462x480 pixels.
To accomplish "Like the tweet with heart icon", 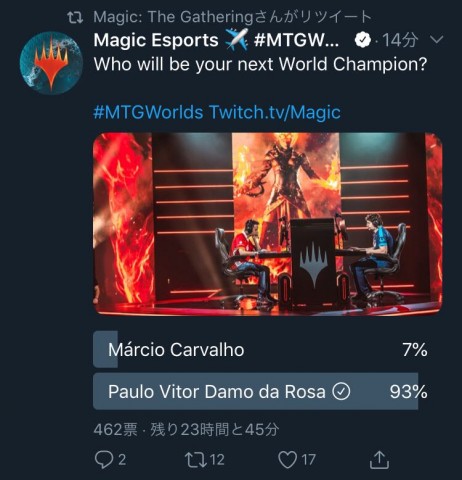I will (287, 460).
